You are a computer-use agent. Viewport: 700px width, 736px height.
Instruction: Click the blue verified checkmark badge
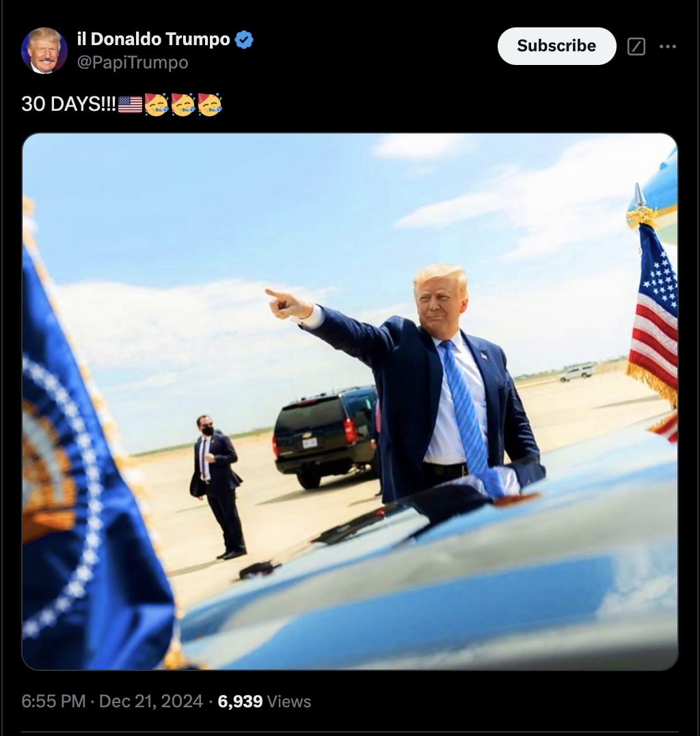pyautogui.click(x=244, y=40)
